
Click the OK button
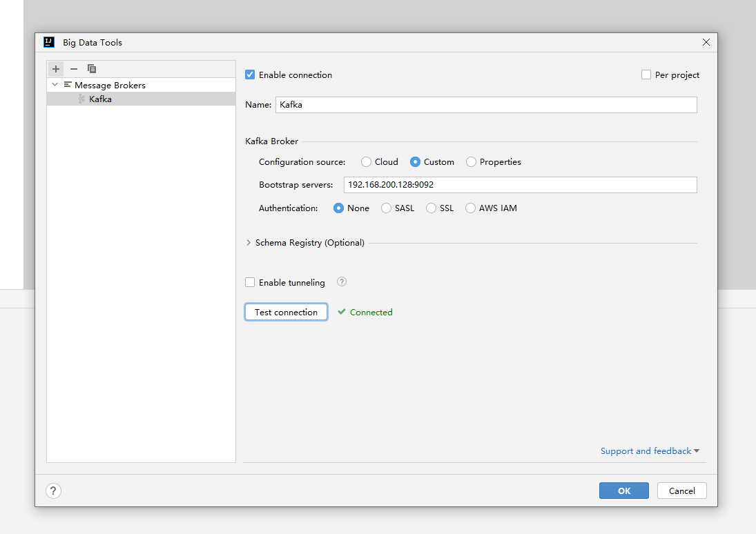(623, 491)
